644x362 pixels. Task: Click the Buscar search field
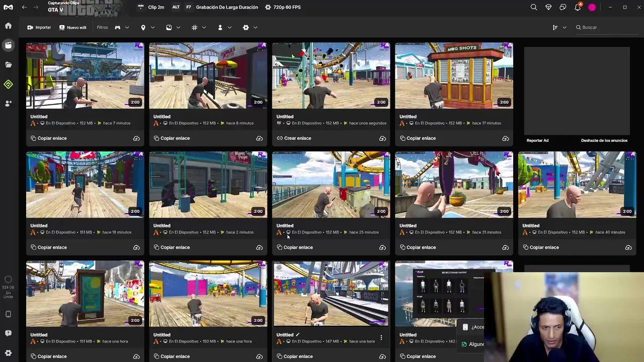[x=606, y=27]
